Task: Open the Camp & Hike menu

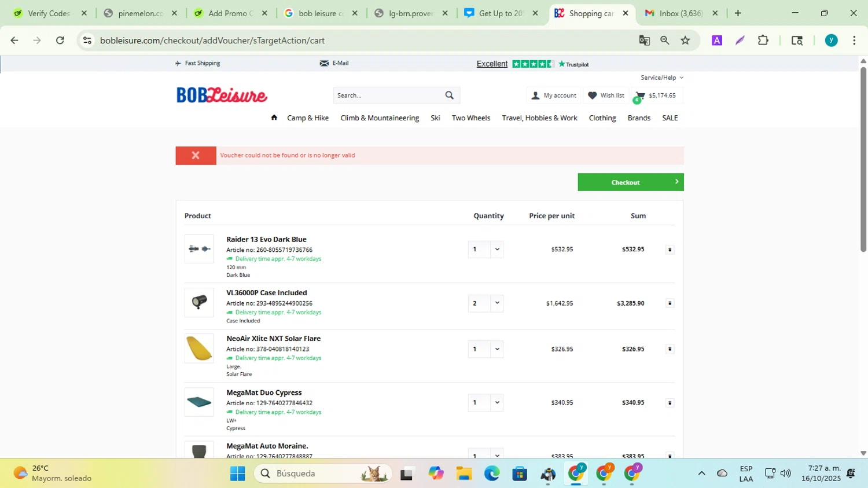Action: click(308, 118)
